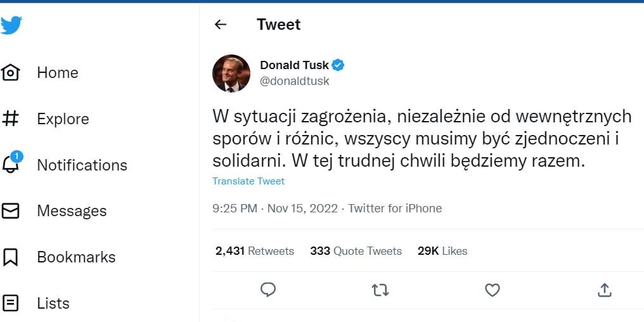The height and width of the screenshot is (322, 644).
Task: Show the 29K Likes list
Action: [442, 251]
